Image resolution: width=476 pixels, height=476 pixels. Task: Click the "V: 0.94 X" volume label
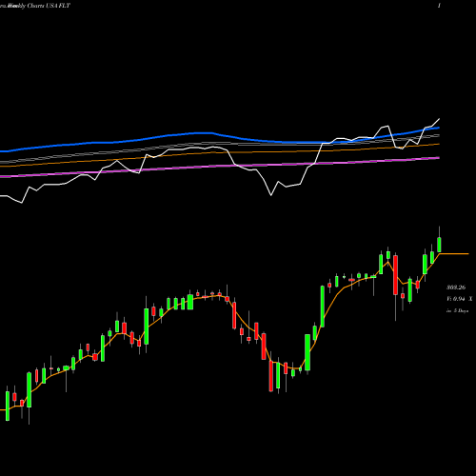point(459,299)
